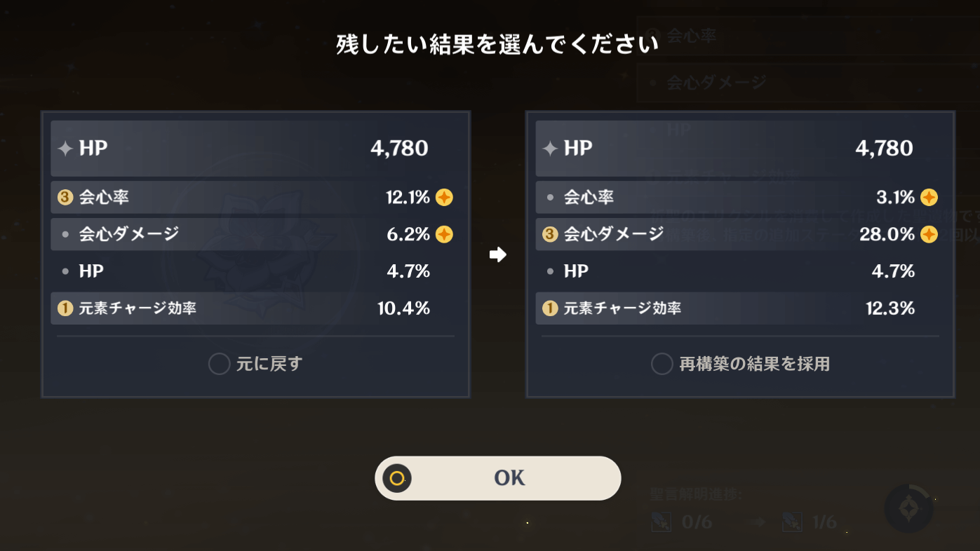
Task: Click the white arrow between the panels
Action: (497, 254)
